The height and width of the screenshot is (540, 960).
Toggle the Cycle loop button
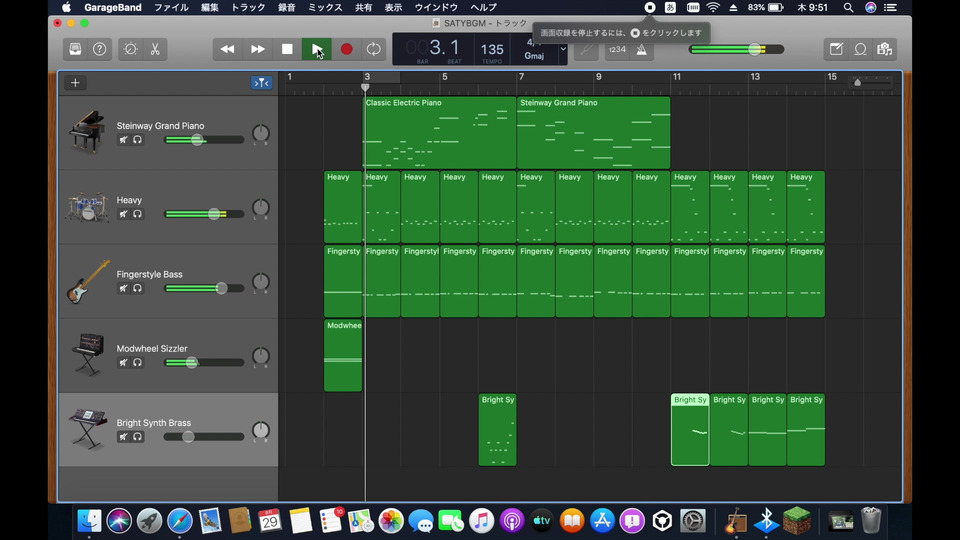coord(373,49)
